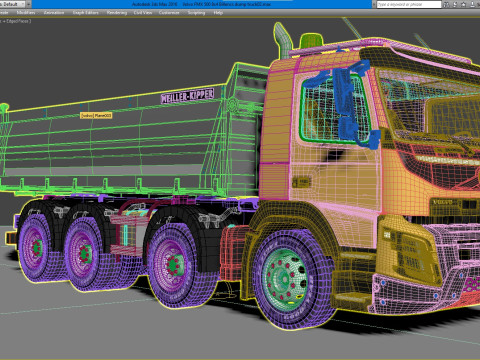Open the Modifiers menu
480x360 pixels.
[x=26, y=13]
